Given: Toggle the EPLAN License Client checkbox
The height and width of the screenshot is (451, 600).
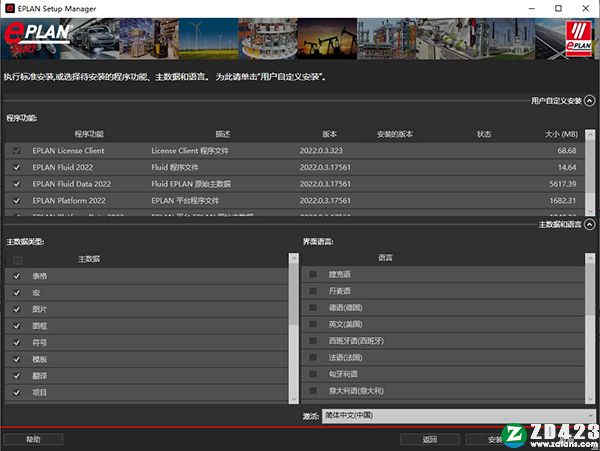Looking at the screenshot, I should point(17,150).
